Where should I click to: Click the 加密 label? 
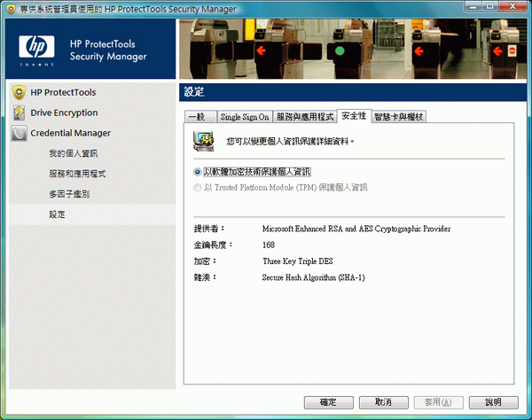point(205,261)
